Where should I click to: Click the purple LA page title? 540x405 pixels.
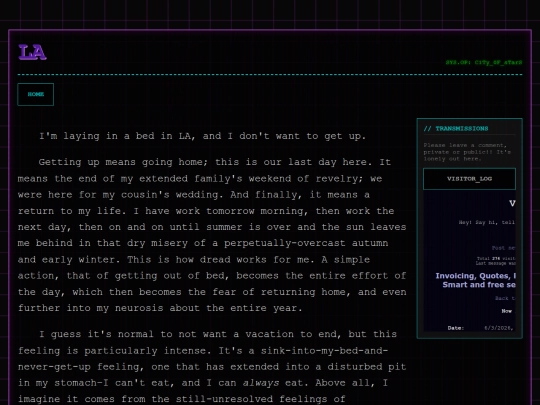[x=32, y=52]
